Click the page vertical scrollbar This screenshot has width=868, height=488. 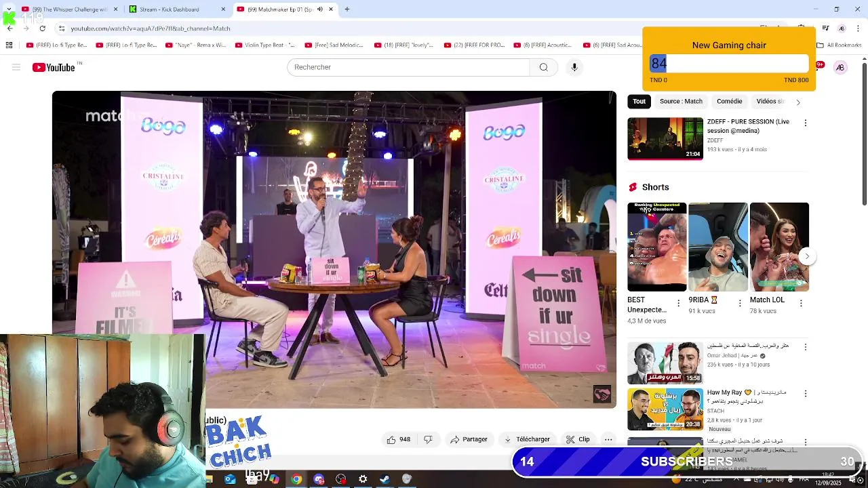864,134
